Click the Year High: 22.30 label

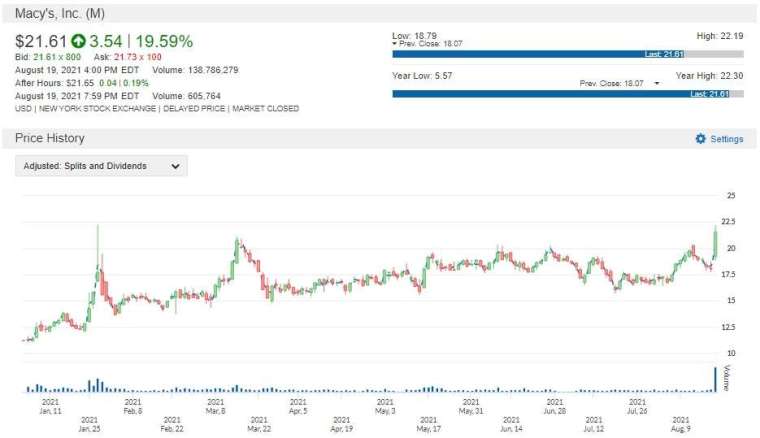click(x=709, y=76)
